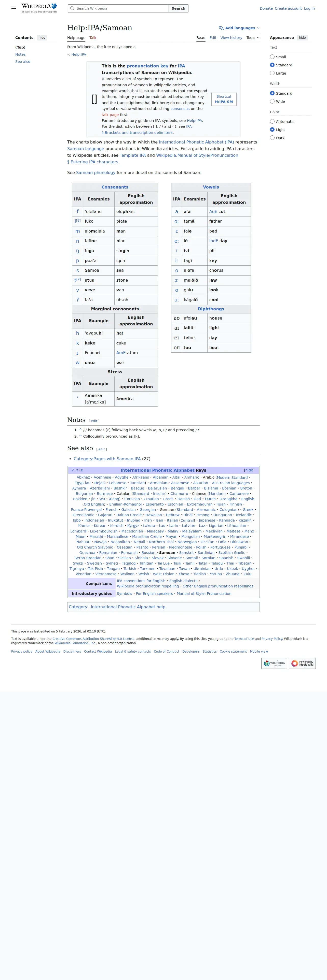The height and width of the screenshot is (980, 327).
Task: Open the Cookie statement footer link
Action: [x=233, y=652]
